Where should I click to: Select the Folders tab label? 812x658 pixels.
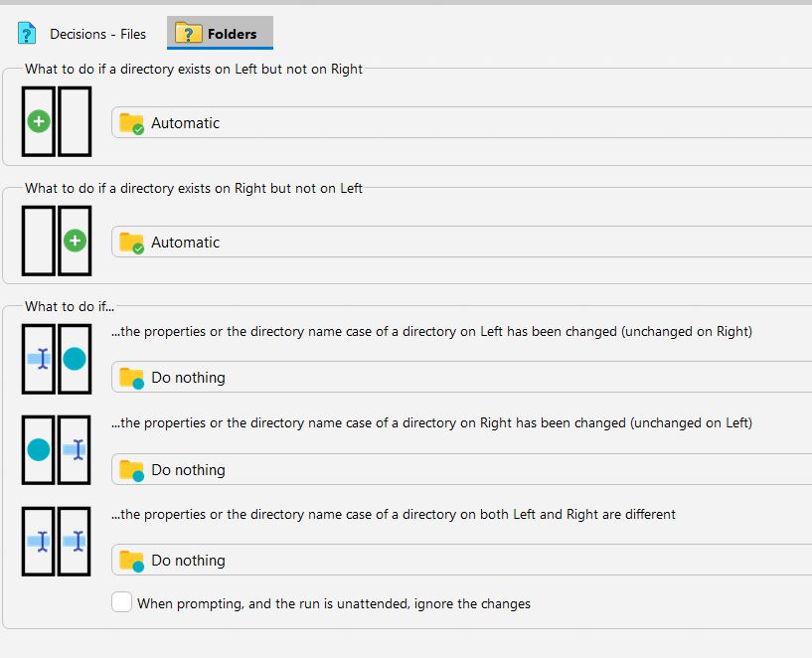232,34
